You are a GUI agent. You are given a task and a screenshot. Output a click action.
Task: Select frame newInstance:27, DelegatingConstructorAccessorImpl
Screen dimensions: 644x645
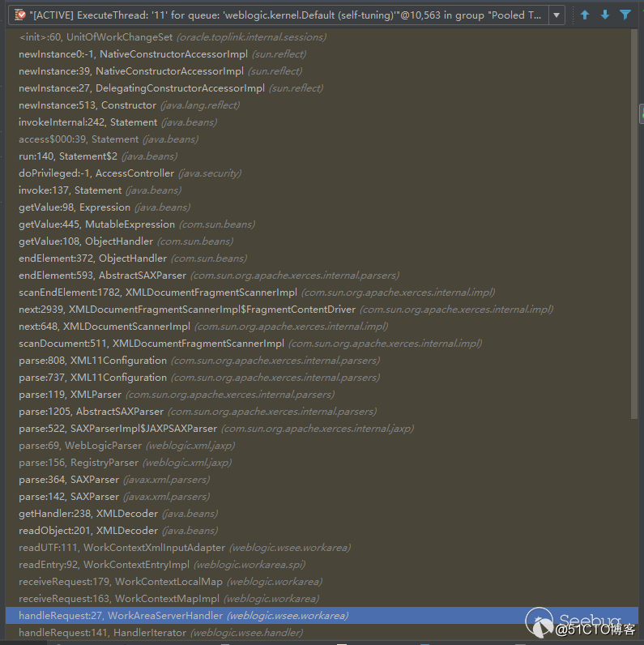[322, 88]
